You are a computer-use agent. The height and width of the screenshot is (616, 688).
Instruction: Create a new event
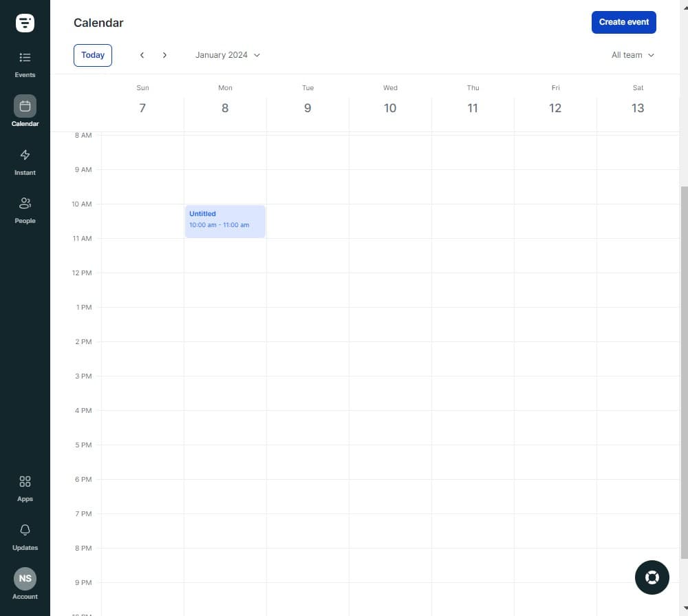click(x=623, y=22)
